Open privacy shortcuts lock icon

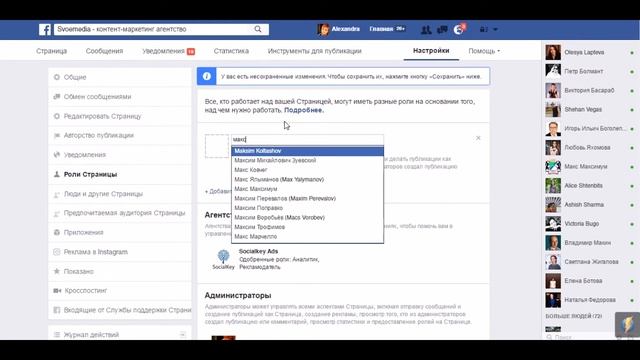coord(483,29)
